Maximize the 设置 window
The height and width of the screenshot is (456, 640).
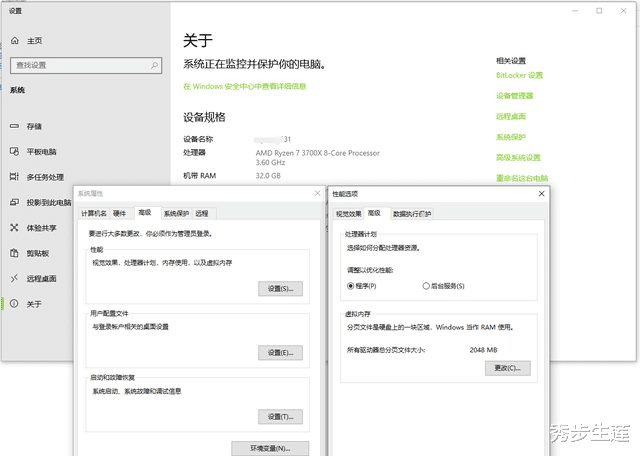(x=599, y=11)
